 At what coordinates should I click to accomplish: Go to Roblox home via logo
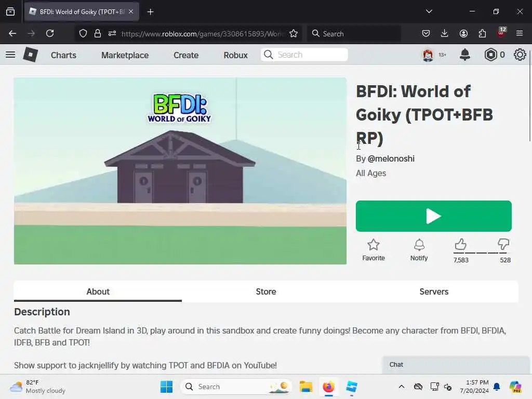tap(30, 55)
